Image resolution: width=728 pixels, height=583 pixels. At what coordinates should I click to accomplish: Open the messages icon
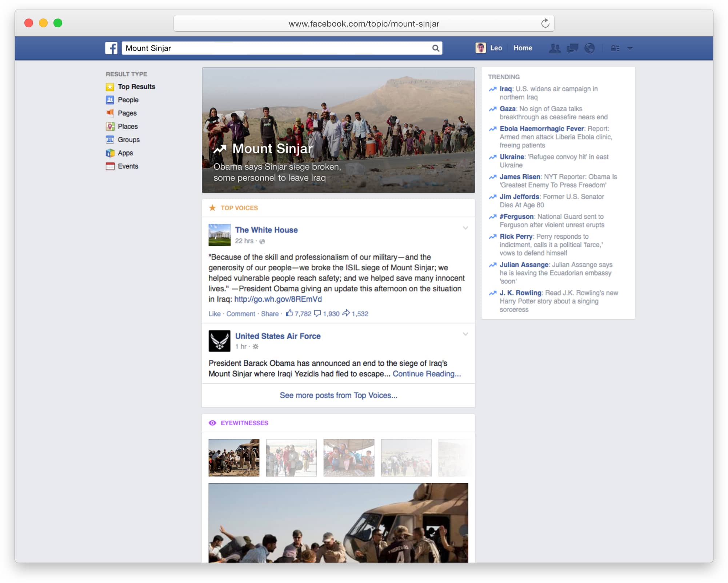click(572, 48)
